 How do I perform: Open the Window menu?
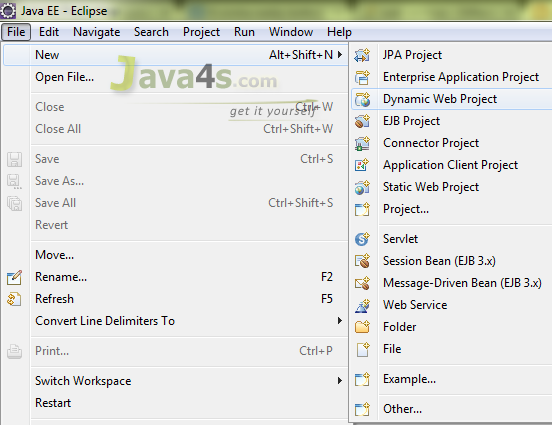click(291, 32)
